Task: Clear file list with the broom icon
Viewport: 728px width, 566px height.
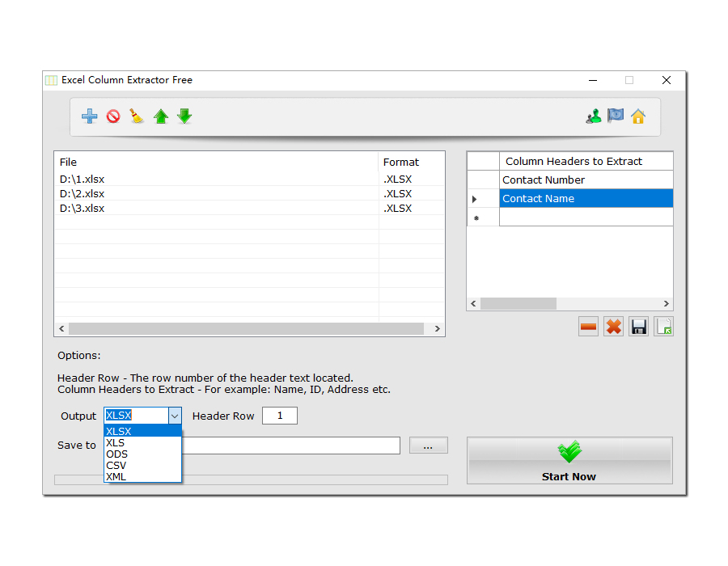Action: tap(137, 116)
